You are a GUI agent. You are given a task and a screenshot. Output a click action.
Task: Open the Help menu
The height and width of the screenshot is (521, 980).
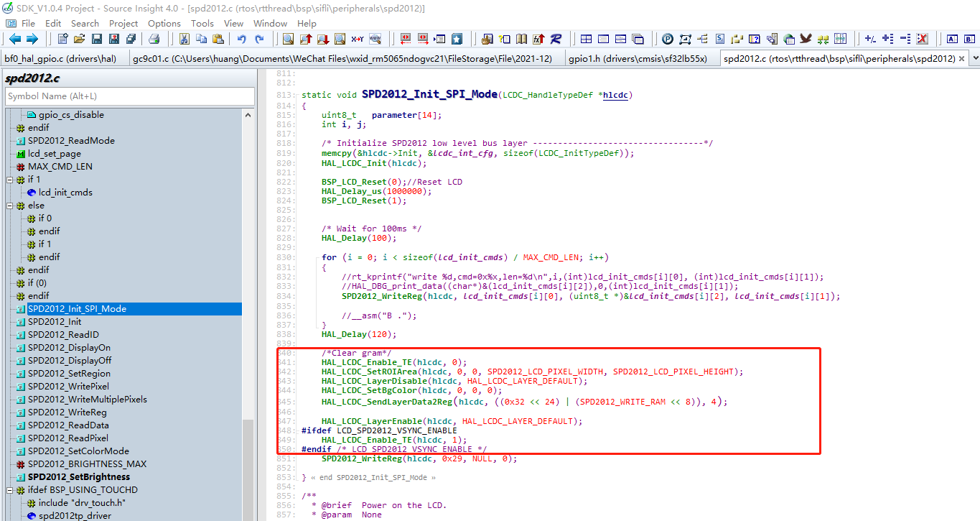click(x=307, y=23)
